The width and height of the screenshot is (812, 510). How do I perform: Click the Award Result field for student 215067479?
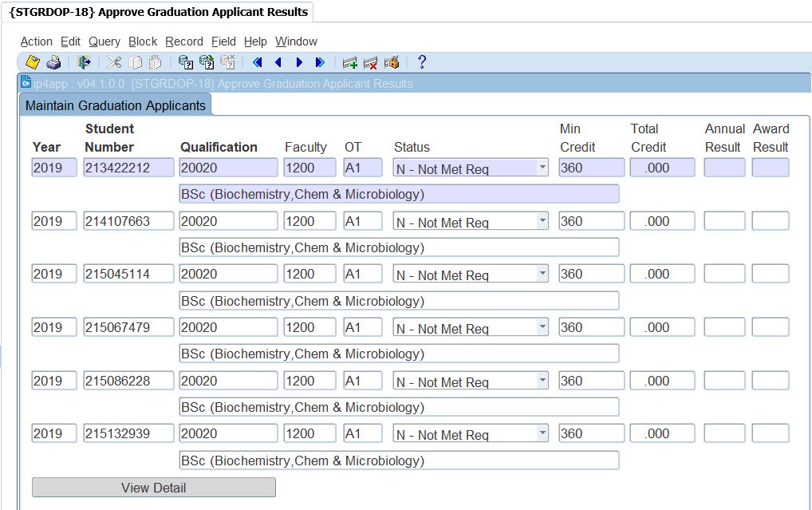770,327
